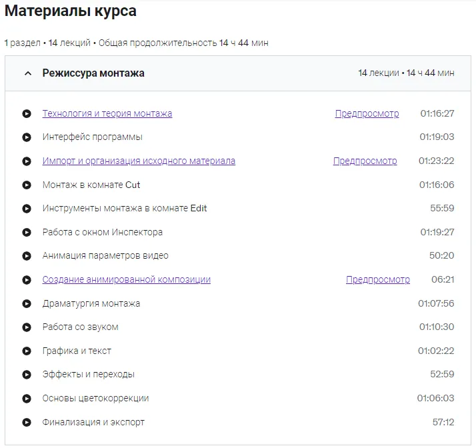Image resolution: width=476 pixels, height=448 pixels.
Task: Click play icon beside Работа со звуком
Action: coord(27,327)
